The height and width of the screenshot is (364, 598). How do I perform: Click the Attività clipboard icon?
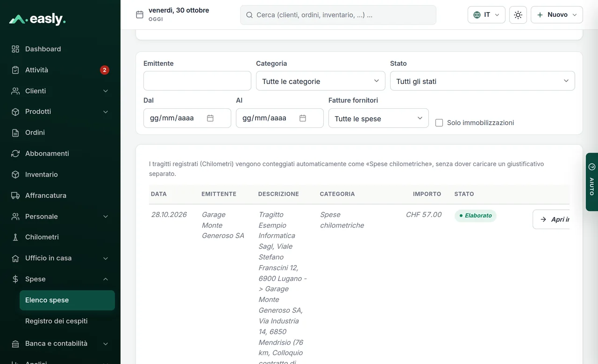15,70
